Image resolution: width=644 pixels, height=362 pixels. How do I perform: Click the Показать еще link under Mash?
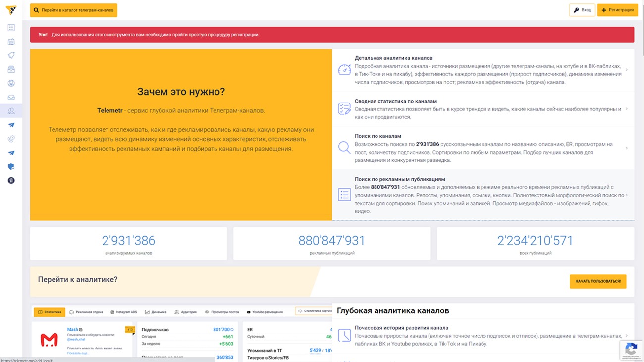point(77,354)
